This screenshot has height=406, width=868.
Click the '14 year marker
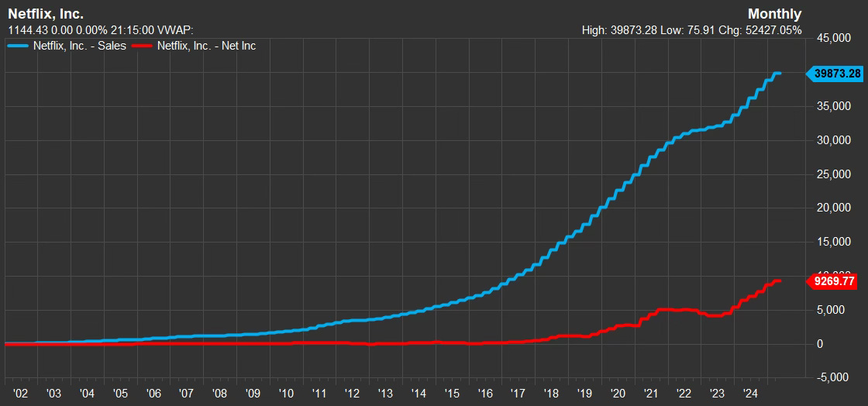pos(418,394)
